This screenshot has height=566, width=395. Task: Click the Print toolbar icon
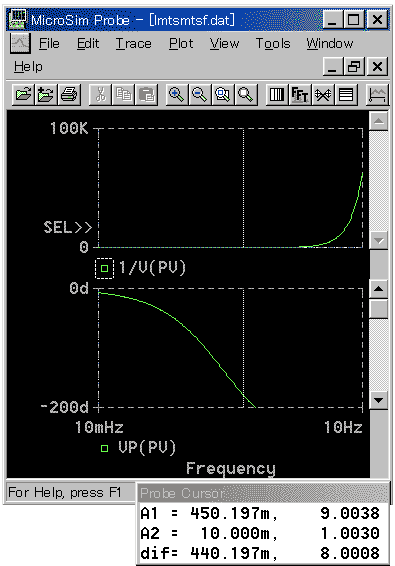69,95
